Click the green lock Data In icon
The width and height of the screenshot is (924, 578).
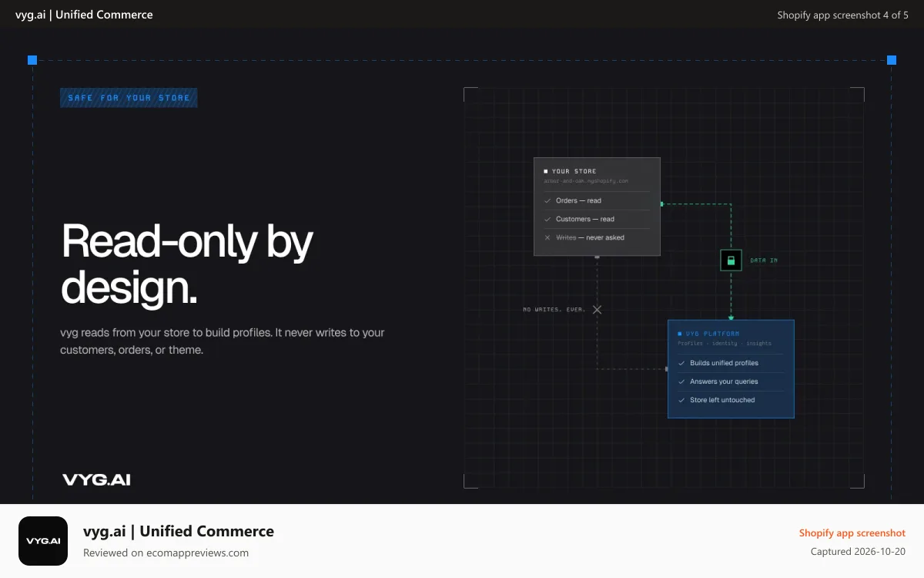(731, 260)
